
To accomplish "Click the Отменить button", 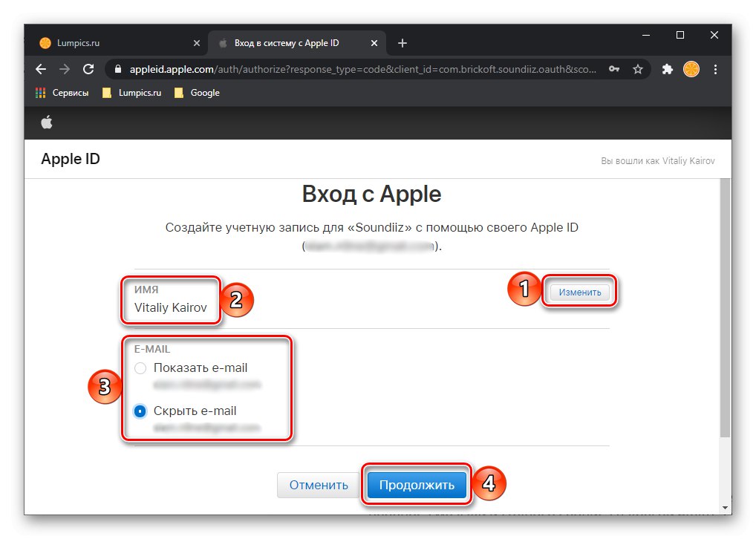I will point(319,485).
